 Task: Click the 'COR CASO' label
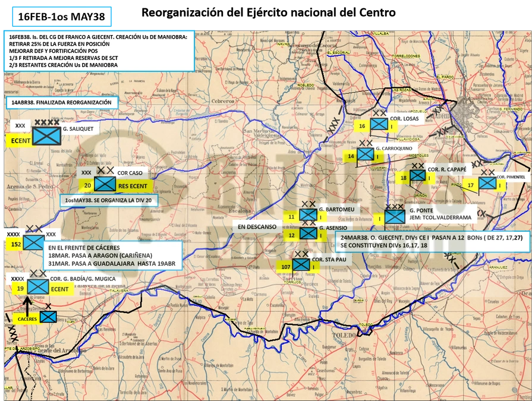coord(130,173)
